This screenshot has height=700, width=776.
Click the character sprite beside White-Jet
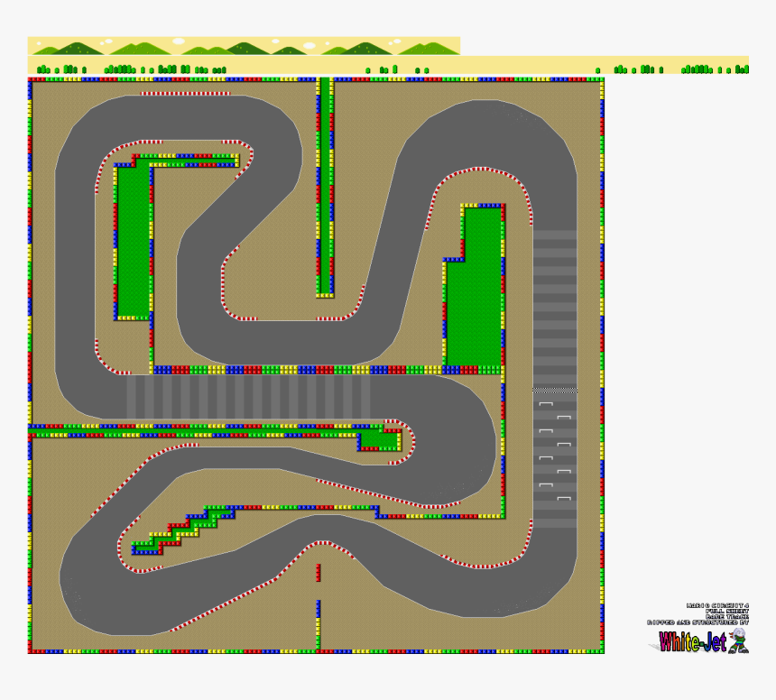[739, 640]
